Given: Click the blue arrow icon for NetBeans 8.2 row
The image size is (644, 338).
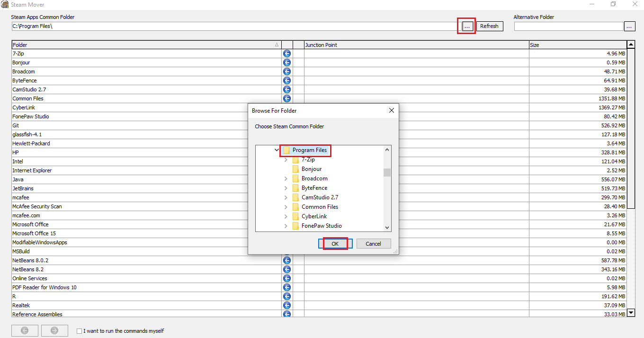Looking at the screenshot, I should click(x=287, y=269).
